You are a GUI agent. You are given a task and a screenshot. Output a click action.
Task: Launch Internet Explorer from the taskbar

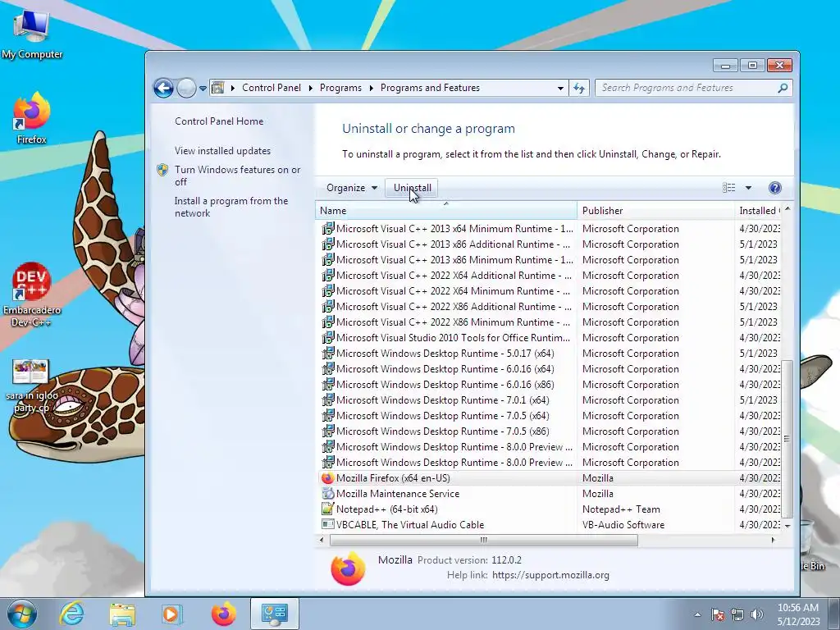[x=71, y=614]
